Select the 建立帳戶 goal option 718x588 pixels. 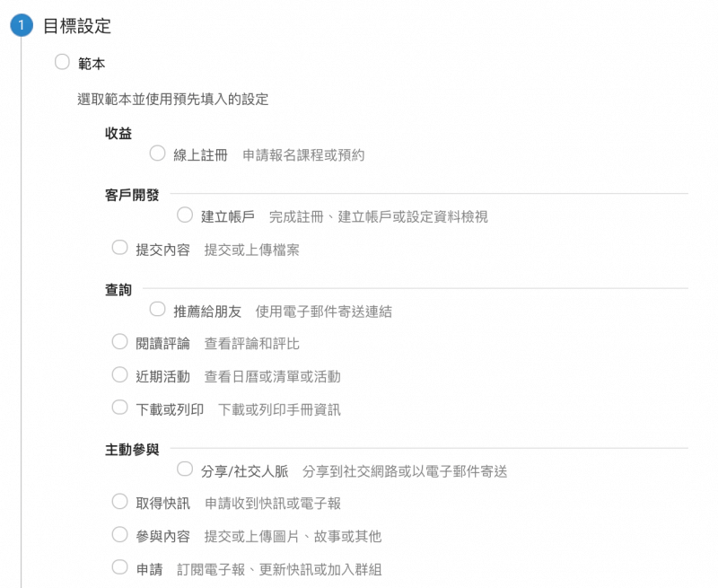[x=184, y=215]
